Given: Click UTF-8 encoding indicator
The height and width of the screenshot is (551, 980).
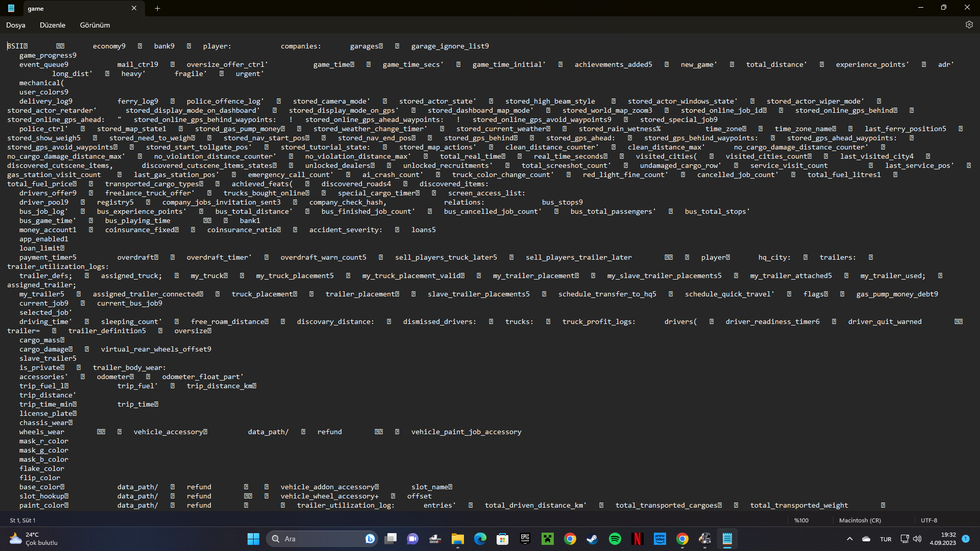Looking at the screenshot, I should click(928, 520).
